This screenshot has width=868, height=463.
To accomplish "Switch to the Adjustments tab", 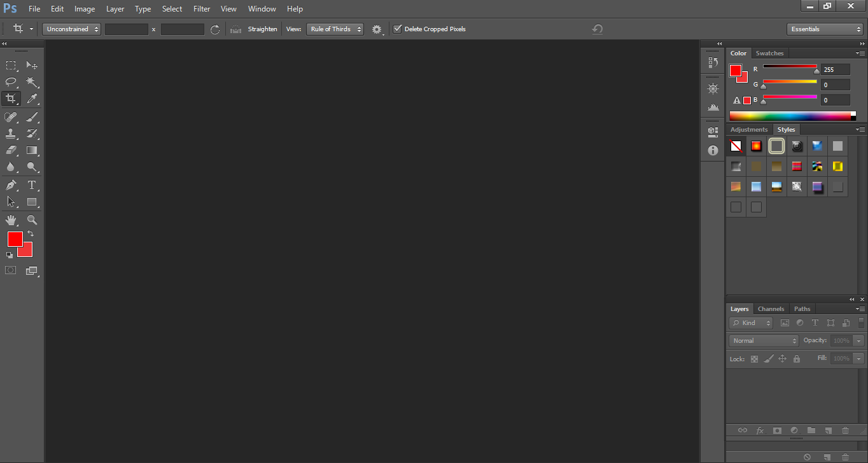I will [749, 130].
